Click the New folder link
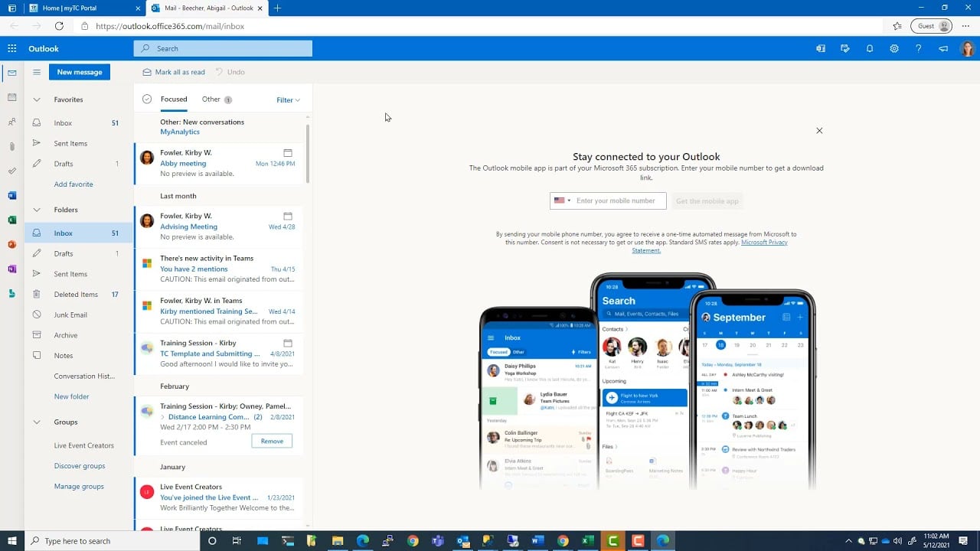Screen dimensions: 980x551 (x=72, y=396)
